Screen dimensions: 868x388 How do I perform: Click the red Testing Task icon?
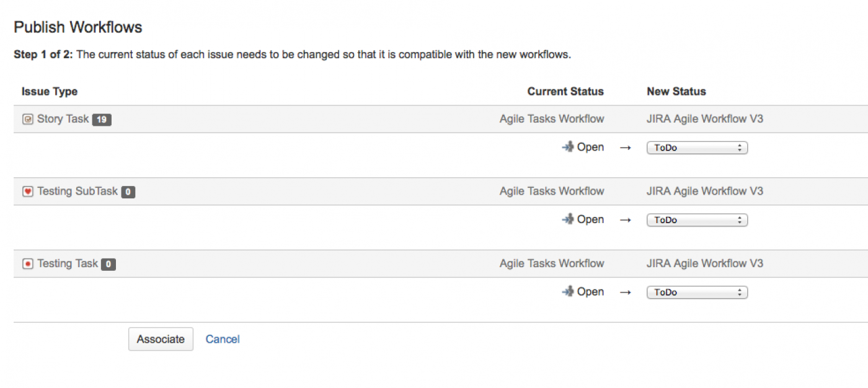[x=27, y=264]
